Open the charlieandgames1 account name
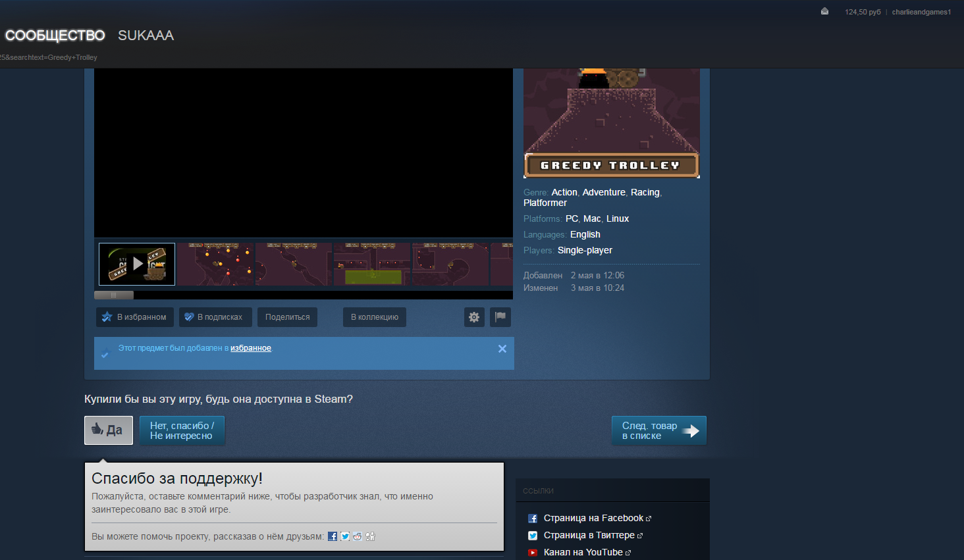The width and height of the screenshot is (964, 560). (921, 12)
